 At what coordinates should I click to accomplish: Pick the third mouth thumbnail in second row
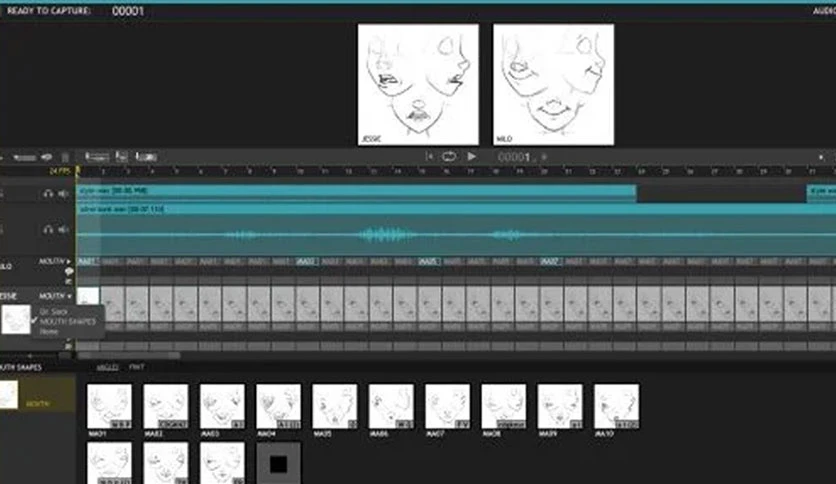click(x=222, y=463)
